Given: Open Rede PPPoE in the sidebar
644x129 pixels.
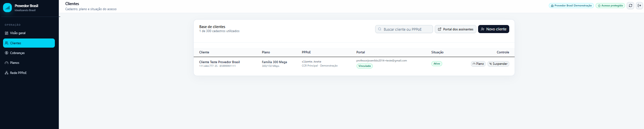Looking at the screenshot, I should coord(29,73).
